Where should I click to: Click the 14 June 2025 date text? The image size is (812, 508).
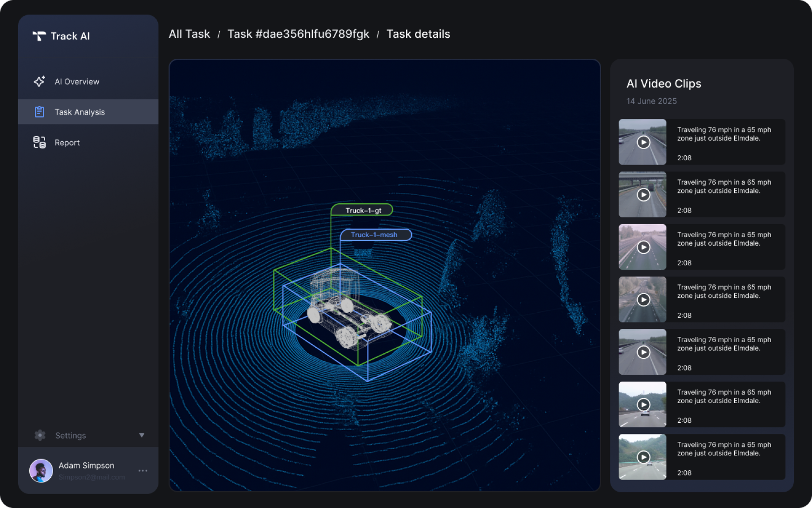coord(651,101)
